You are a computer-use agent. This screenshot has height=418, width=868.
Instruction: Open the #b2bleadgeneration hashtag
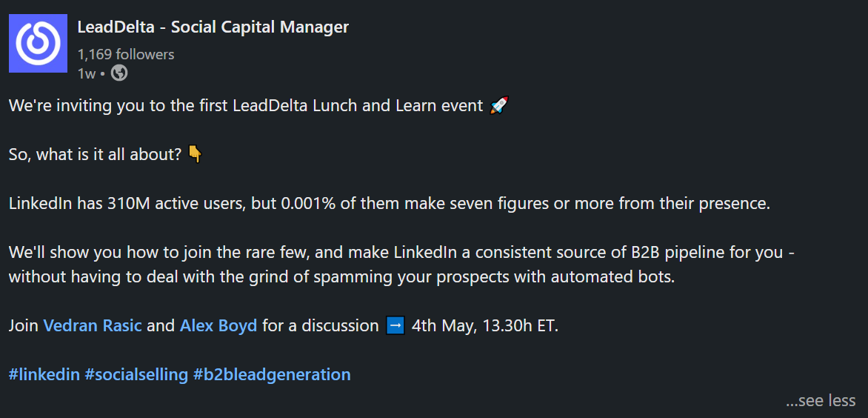tap(272, 375)
